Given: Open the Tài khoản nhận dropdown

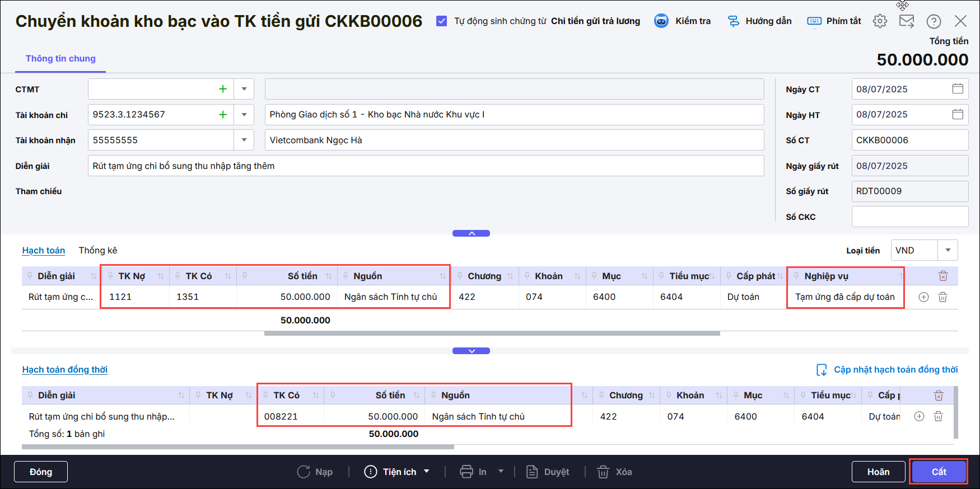Looking at the screenshot, I should point(244,140).
